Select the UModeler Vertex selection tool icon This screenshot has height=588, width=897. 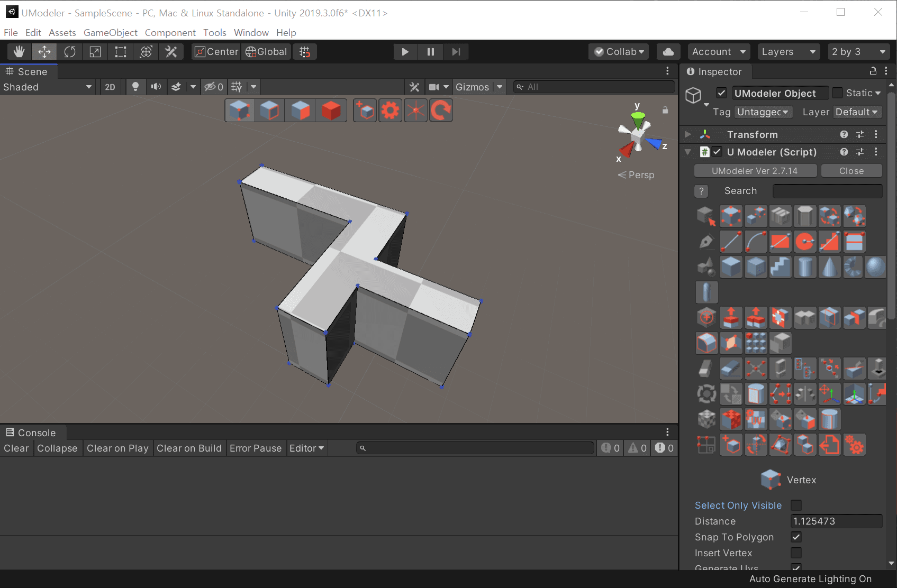coord(731,216)
